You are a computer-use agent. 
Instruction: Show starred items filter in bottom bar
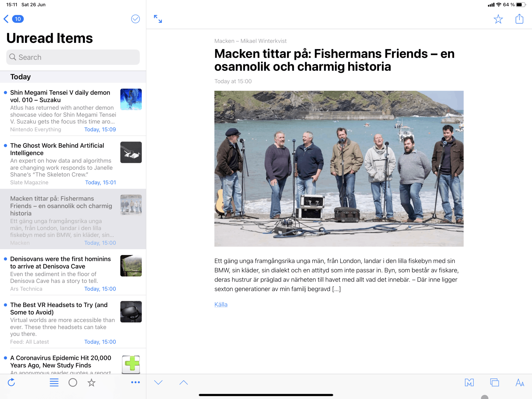(x=92, y=382)
